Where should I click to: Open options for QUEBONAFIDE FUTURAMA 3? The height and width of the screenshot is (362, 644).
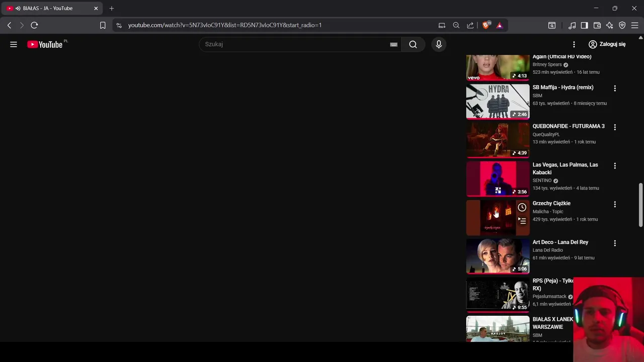[615, 127]
